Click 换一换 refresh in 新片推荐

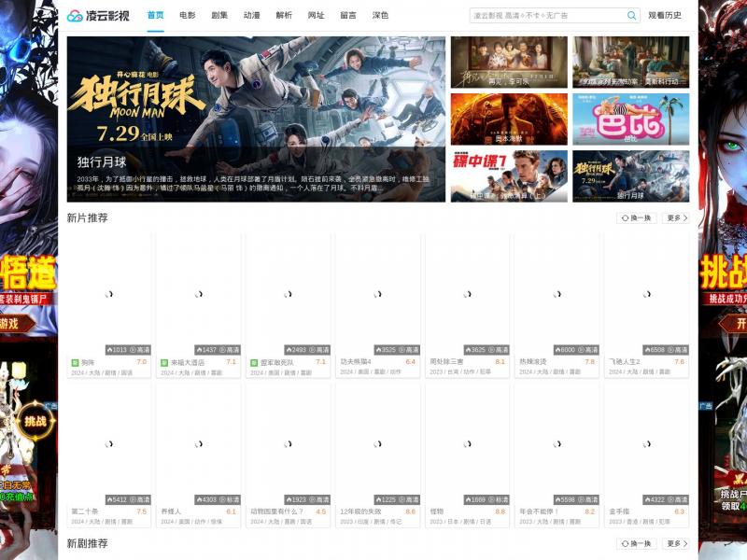click(x=637, y=218)
